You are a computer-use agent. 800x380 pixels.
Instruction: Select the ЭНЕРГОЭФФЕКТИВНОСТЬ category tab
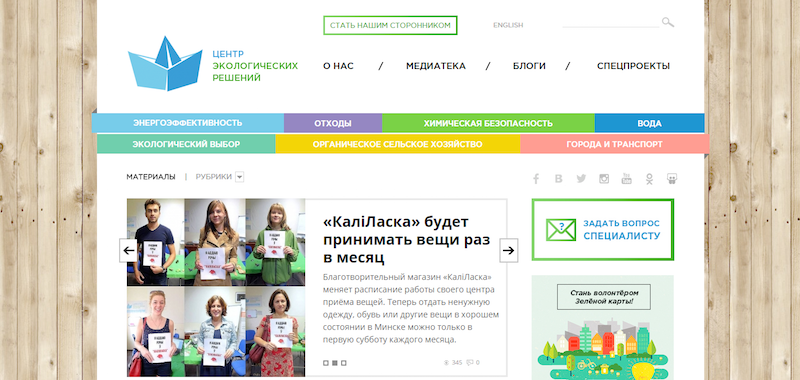tap(188, 123)
